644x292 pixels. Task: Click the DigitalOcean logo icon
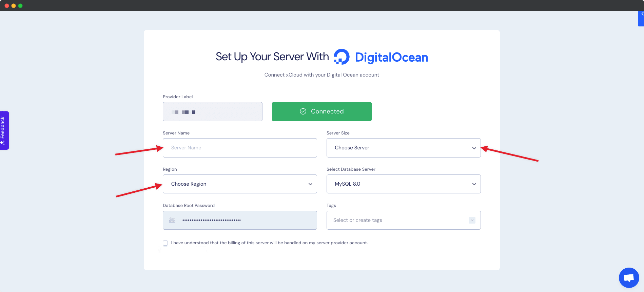pyautogui.click(x=341, y=57)
